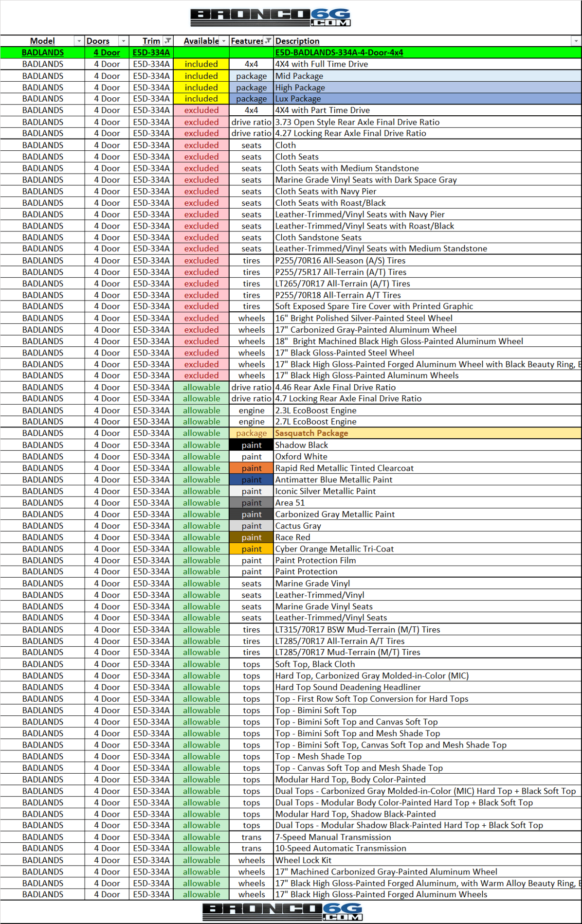Select 18" Bright Machined Black Aluminum Wheel cell
Screen dimensions: 582x924
click(x=428, y=341)
